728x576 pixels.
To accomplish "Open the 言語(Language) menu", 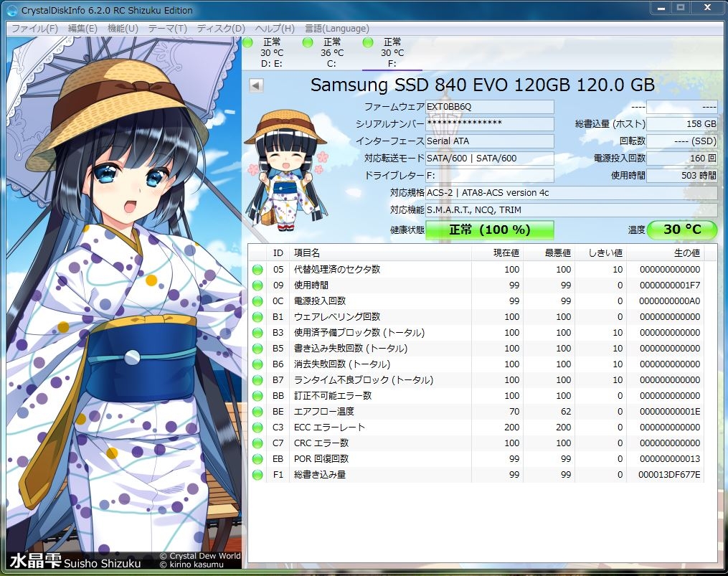I will [336, 29].
